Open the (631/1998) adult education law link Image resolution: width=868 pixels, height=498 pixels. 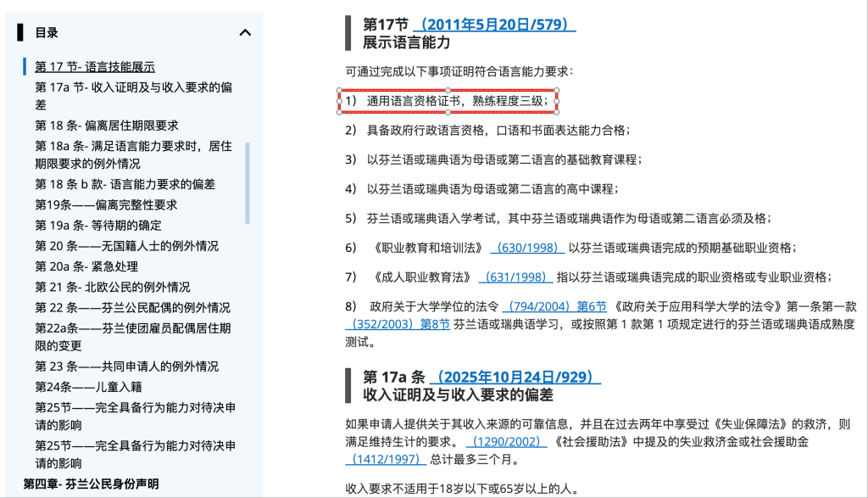(514, 277)
